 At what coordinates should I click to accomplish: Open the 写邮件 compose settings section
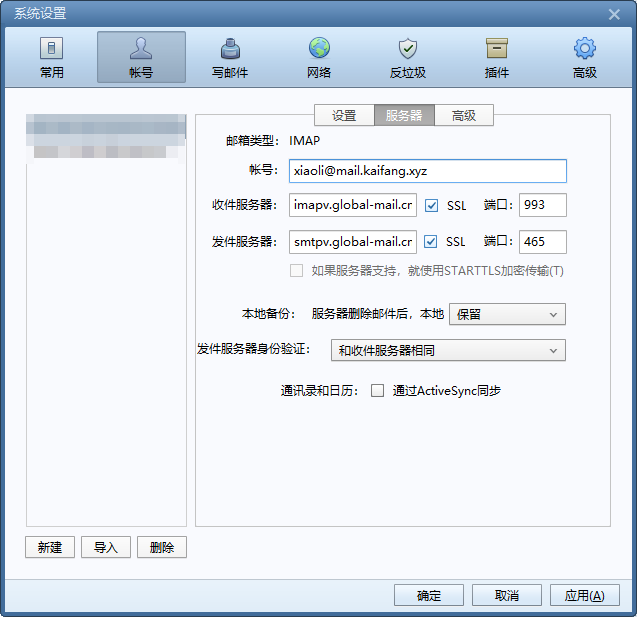[230, 57]
